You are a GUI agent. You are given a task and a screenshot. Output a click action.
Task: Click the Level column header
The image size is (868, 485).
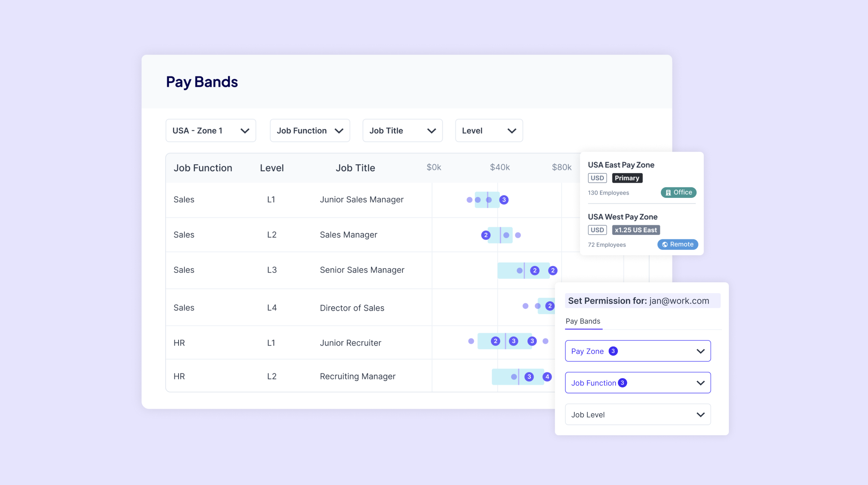coord(272,168)
